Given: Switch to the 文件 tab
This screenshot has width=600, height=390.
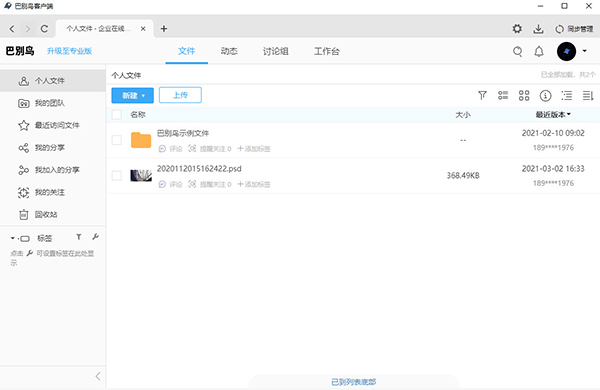Looking at the screenshot, I should pyautogui.click(x=187, y=51).
